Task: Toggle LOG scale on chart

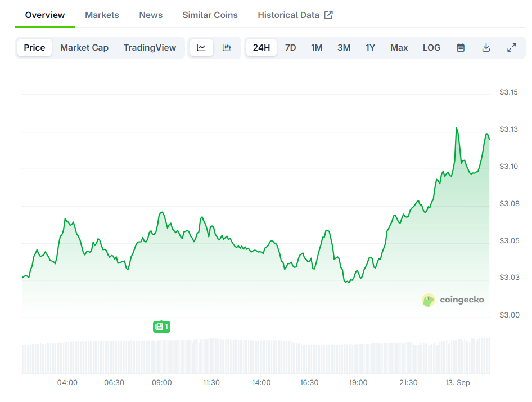Action: click(431, 48)
